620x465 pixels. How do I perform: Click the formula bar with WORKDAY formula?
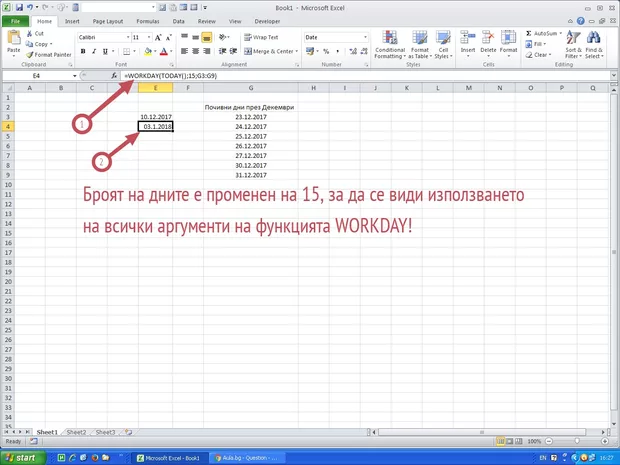tap(365, 76)
